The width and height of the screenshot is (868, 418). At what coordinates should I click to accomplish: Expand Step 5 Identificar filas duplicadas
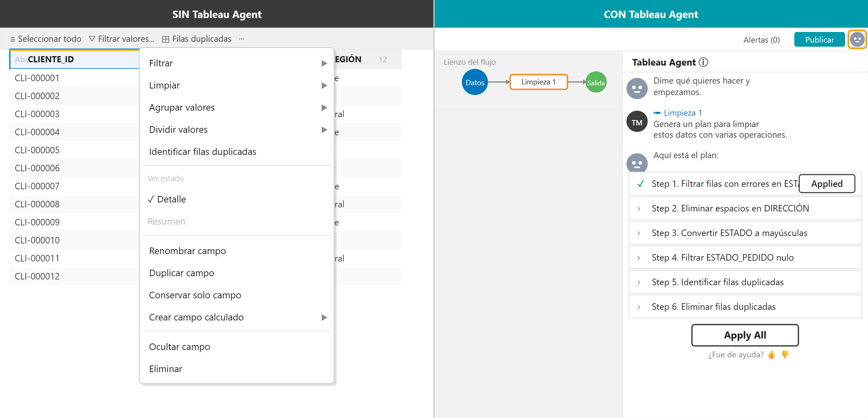coord(745,282)
